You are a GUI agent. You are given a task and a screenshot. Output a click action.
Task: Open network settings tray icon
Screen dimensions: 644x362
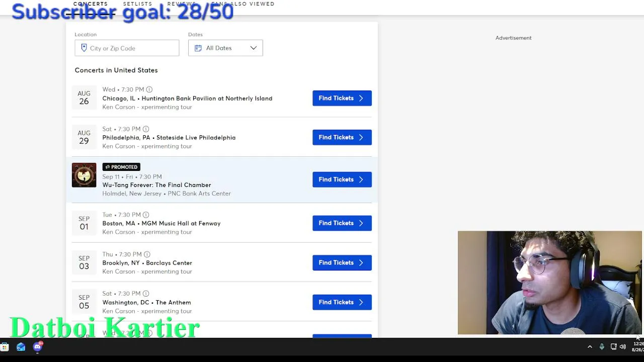[614, 347]
